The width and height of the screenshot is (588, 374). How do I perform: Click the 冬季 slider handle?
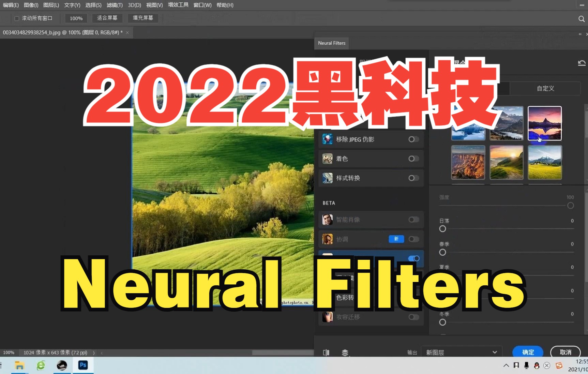pyautogui.click(x=442, y=322)
